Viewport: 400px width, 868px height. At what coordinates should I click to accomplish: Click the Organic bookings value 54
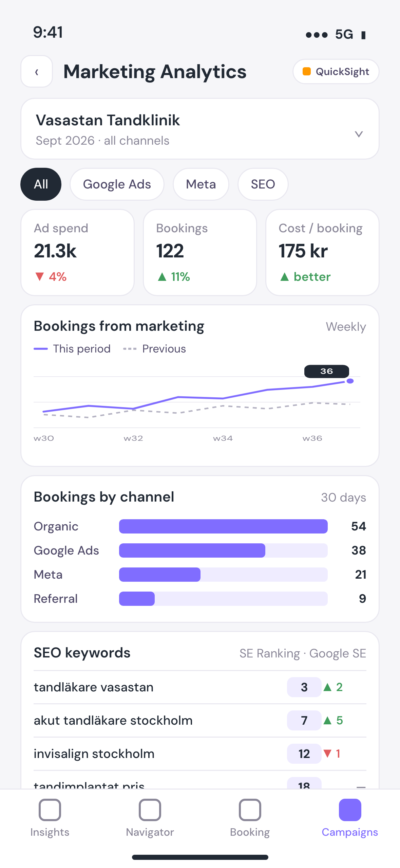coord(359,526)
